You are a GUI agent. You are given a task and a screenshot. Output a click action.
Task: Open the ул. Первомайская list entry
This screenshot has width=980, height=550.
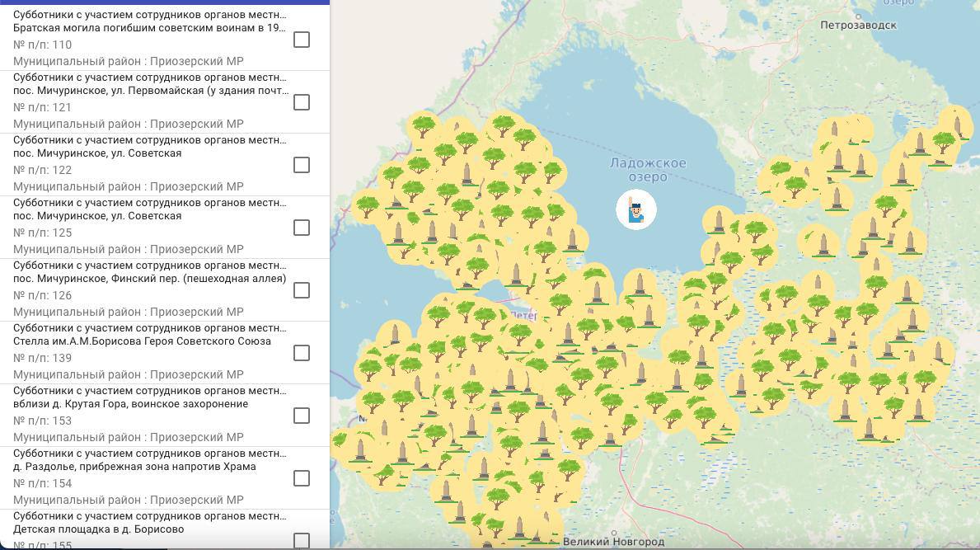pyautogui.click(x=149, y=91)
